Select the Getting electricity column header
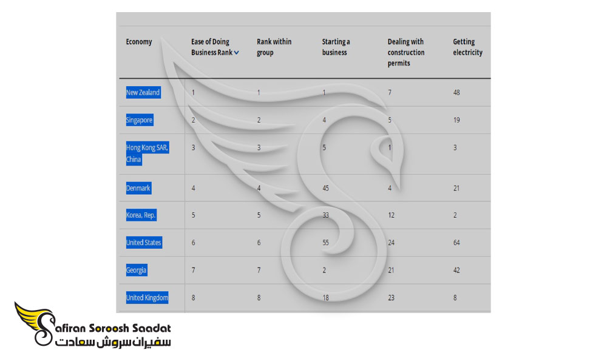The height and width of the screenshot is (364, 607). click(x=467, y=47)
